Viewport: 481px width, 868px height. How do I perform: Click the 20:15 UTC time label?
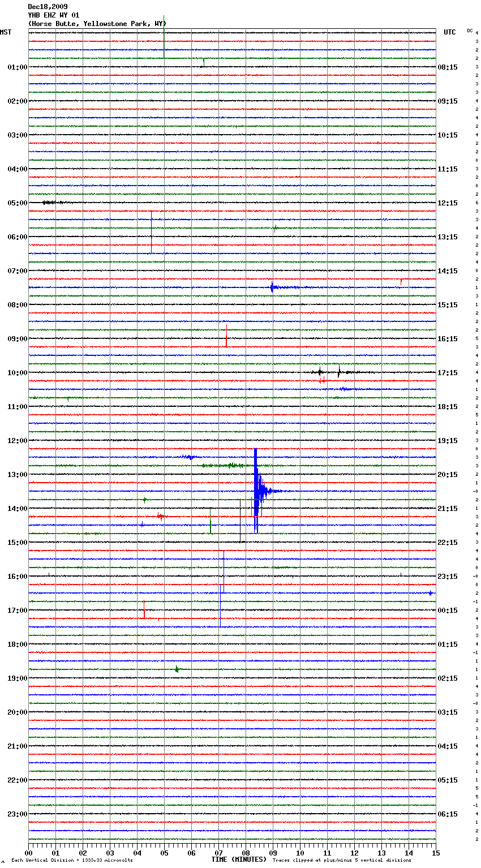[448, 475]
